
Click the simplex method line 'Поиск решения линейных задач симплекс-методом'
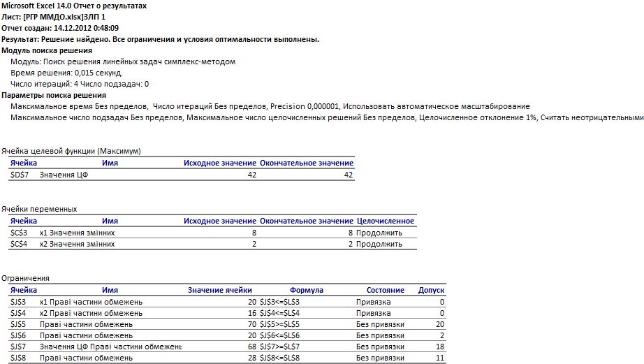[139, 61]
